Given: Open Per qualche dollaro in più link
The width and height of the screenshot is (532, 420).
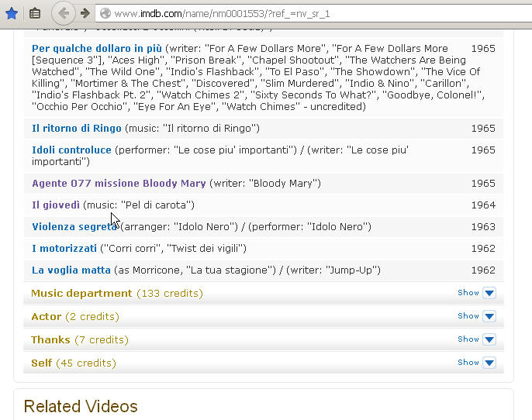Looking at the screenshot, I should pyautogui.click(x=97, y=49).
